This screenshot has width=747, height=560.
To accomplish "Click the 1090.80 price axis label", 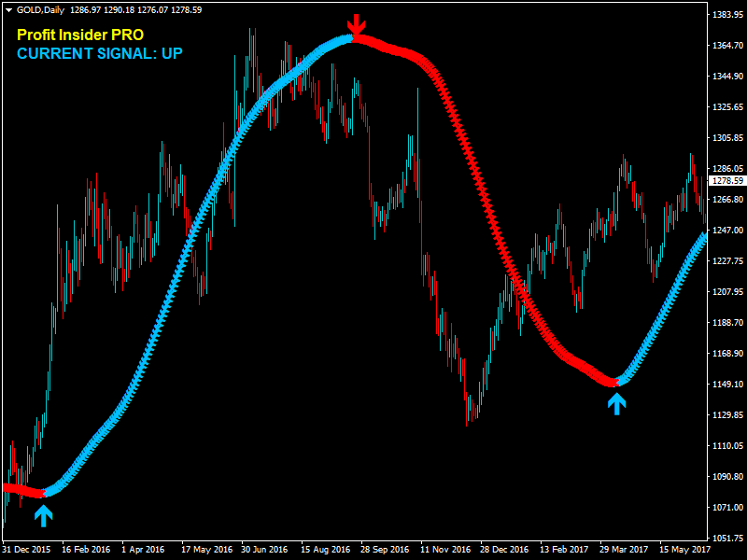I will tap(727, 477).
